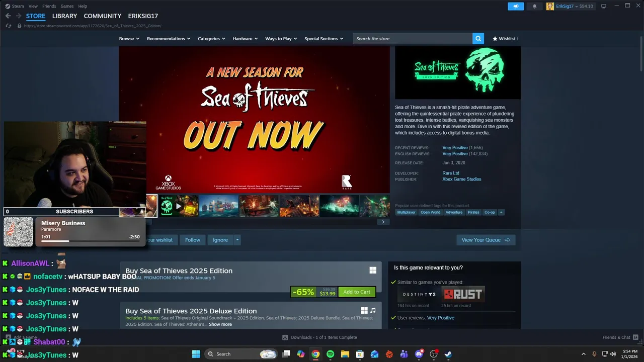Show hidden system tray icons chevron
This screenshot has width=644, height=362.
[x=583, y=354]
